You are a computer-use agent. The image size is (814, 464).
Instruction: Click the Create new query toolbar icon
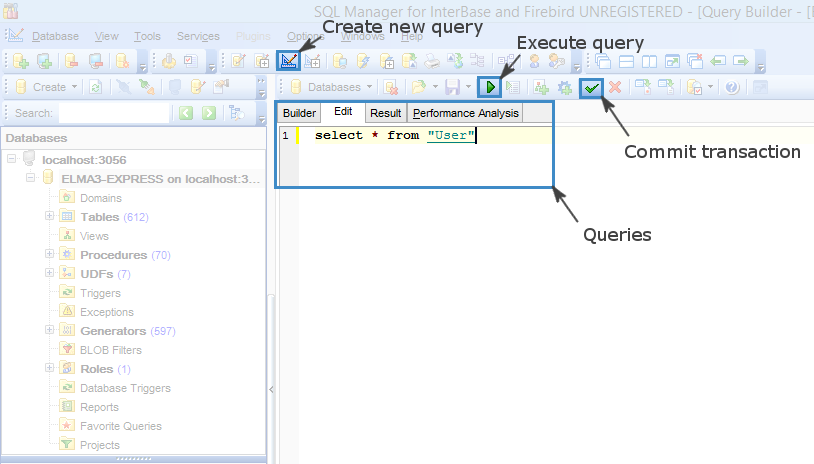[x=289, y=61]
